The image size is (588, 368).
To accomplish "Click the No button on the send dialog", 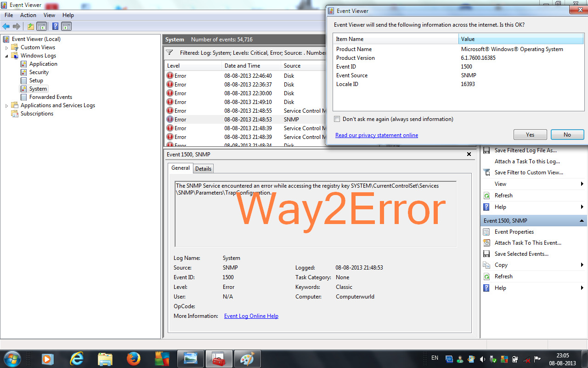I will click(567, 134).
